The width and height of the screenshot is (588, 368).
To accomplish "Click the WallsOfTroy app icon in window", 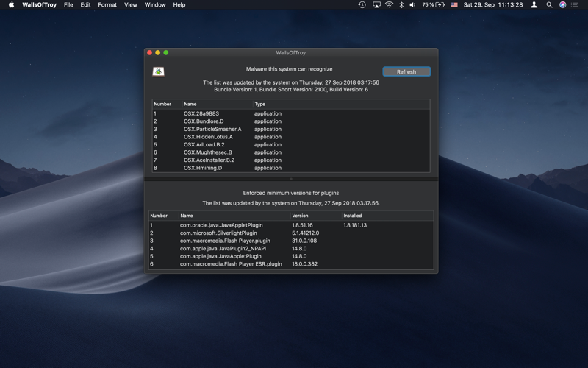I will (x=158, y=71).
